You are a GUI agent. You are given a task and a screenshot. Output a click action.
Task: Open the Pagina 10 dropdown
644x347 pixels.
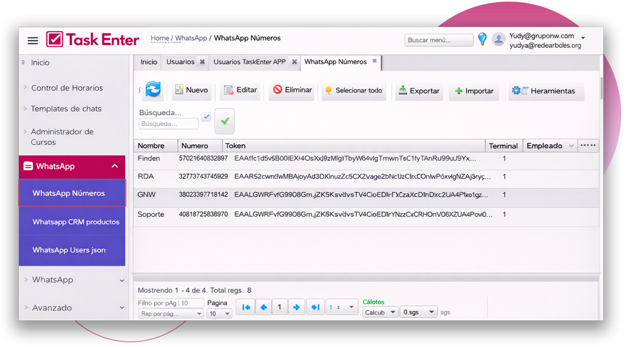click(220, 314)
